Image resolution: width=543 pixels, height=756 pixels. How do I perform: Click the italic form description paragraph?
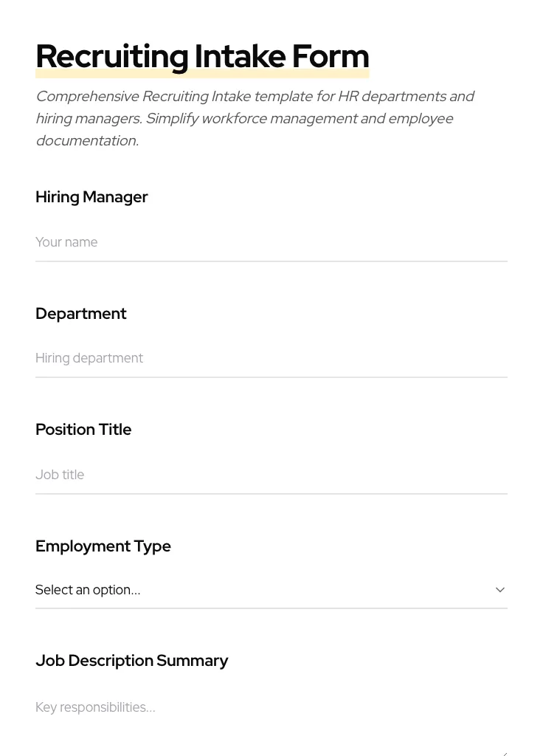[255, 118]
